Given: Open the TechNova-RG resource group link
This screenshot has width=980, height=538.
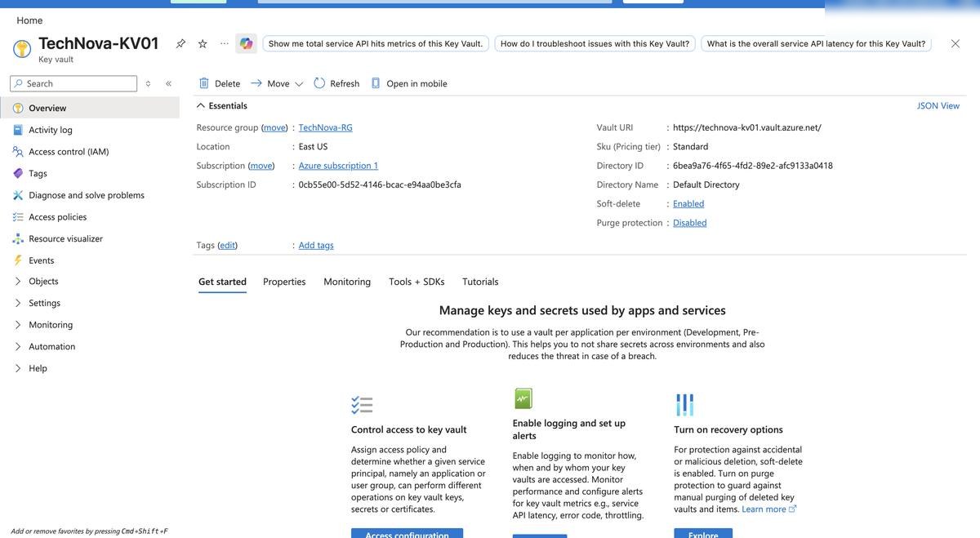Looking at the screenshot, I should click(326, 127).
